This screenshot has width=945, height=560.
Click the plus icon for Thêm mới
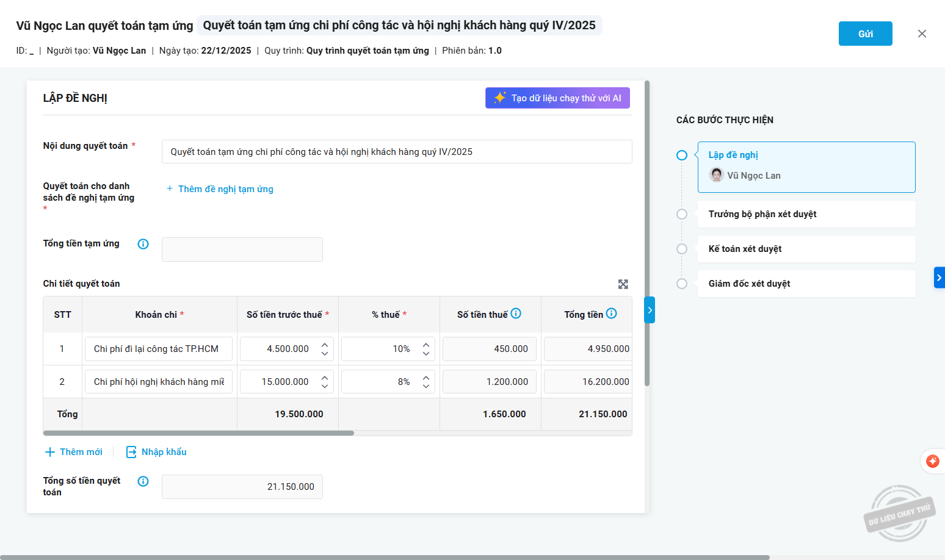pyautogui.click(x=50, y=452)
